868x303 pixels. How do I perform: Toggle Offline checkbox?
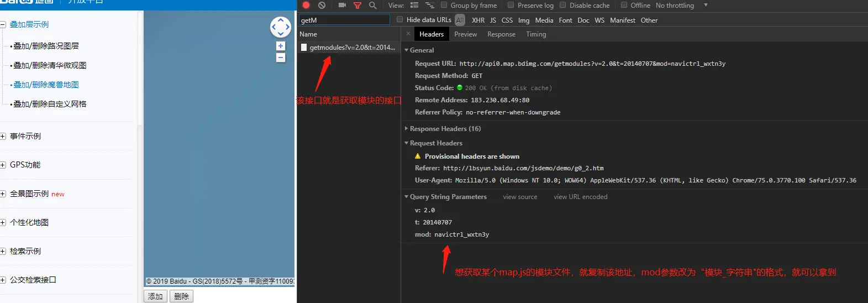[x=624, y=5]
